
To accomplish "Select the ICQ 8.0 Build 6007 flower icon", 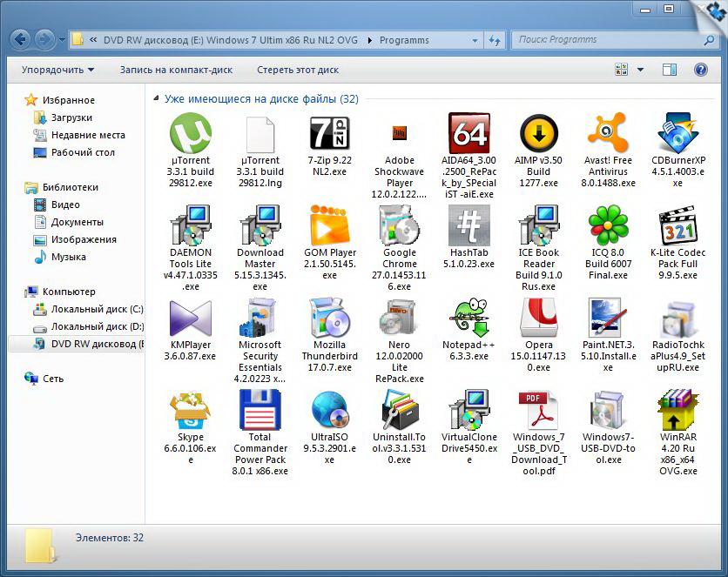I will pyautogui.click(x=608, y=225).
